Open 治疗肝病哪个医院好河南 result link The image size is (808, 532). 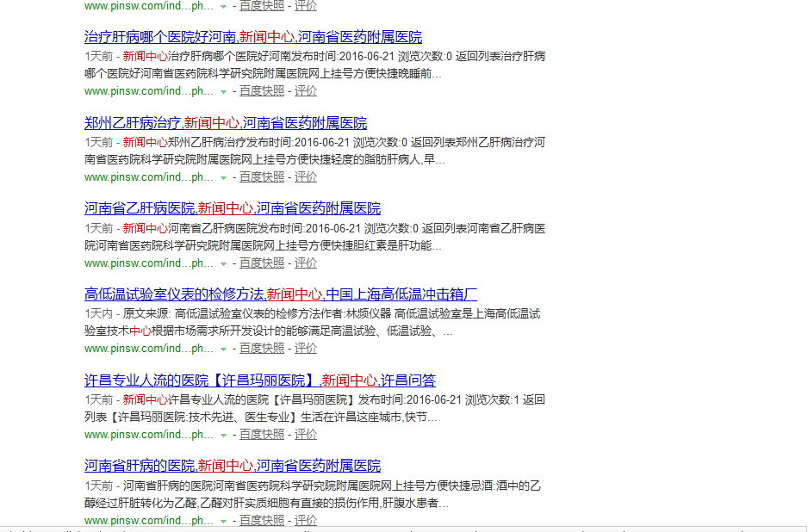click(x=252, y=37)
